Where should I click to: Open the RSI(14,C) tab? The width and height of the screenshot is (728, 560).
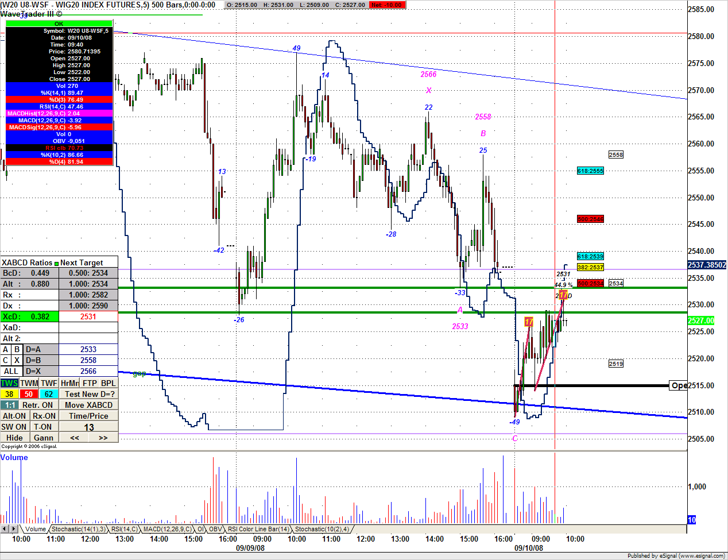coord(124,529)
